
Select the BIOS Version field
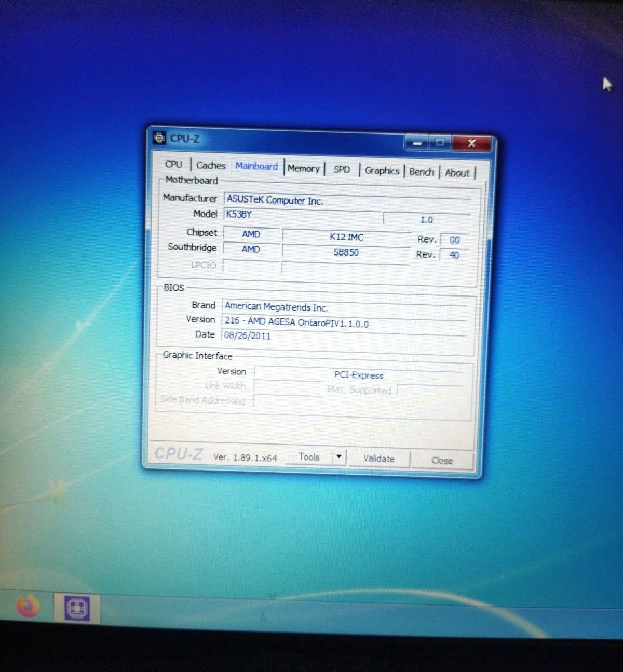344,322
